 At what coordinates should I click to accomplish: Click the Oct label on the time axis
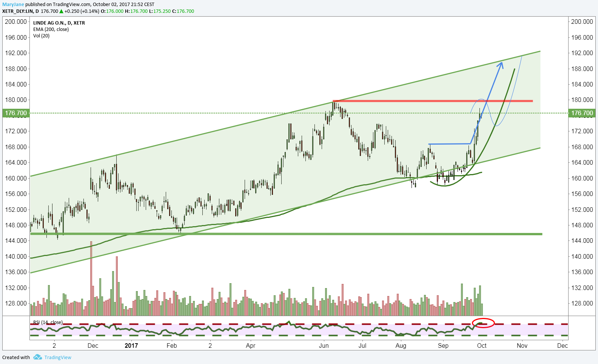[x=482, y=345]
